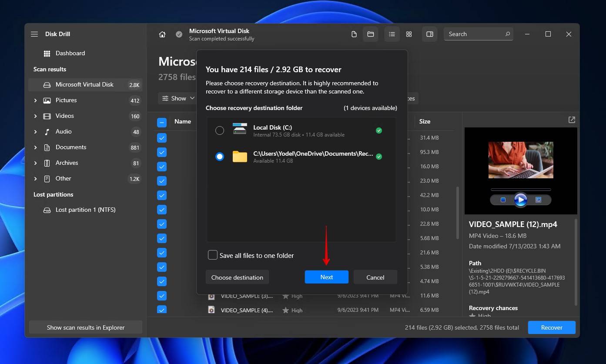Uncheck the file row sized 16.0 MB
606x364 pixels.
coord(162,167)
